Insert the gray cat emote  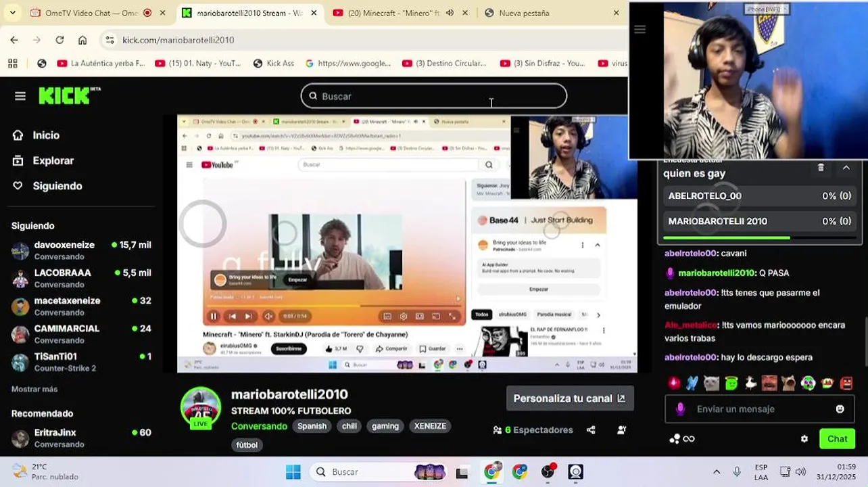point(711,384)
